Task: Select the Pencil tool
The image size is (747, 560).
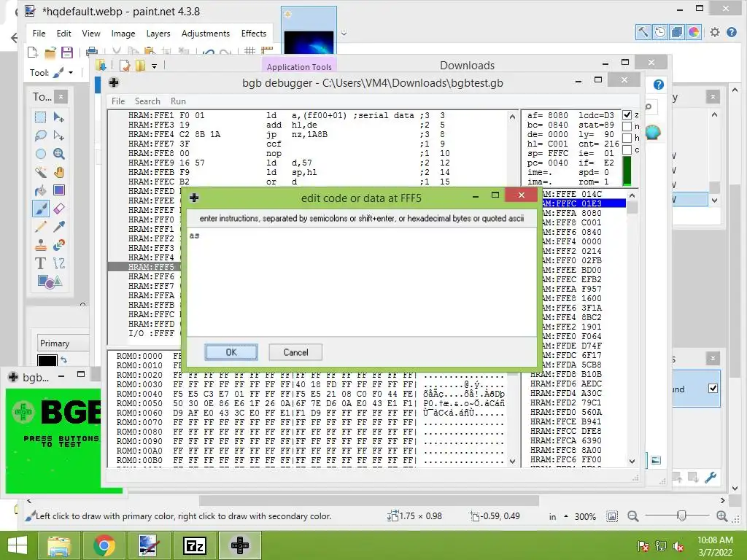Action: pos(41,227)
